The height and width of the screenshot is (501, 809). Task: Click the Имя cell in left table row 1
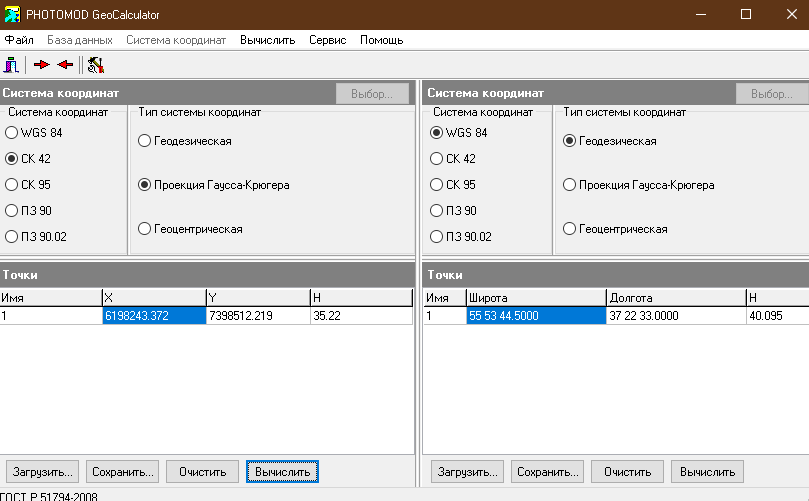click(x=51, y=316)
